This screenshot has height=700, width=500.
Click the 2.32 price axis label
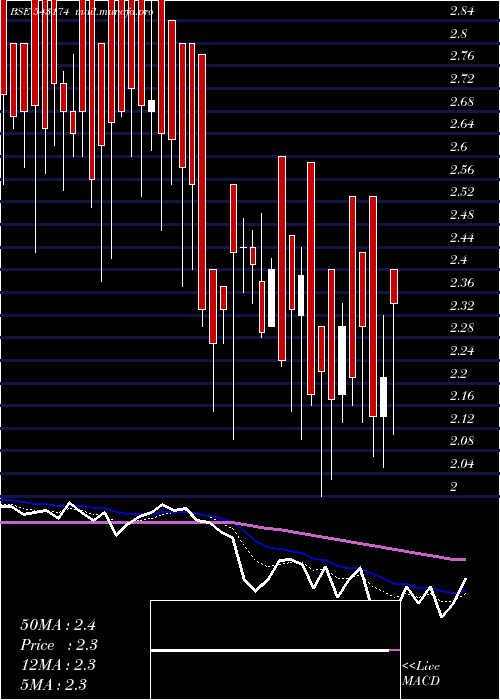(462, 306)
